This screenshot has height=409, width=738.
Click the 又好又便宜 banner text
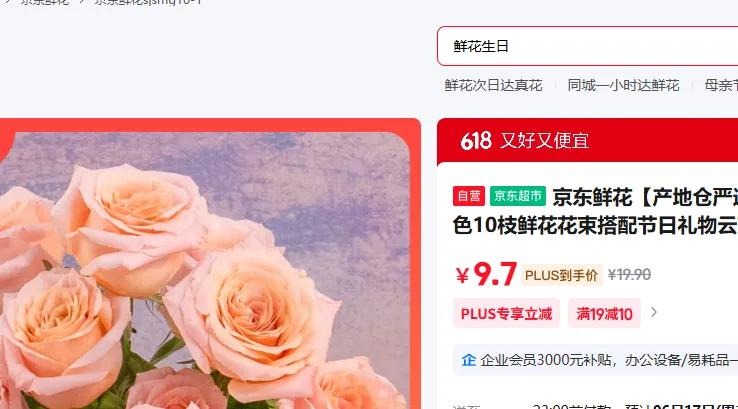pos(545,141)
